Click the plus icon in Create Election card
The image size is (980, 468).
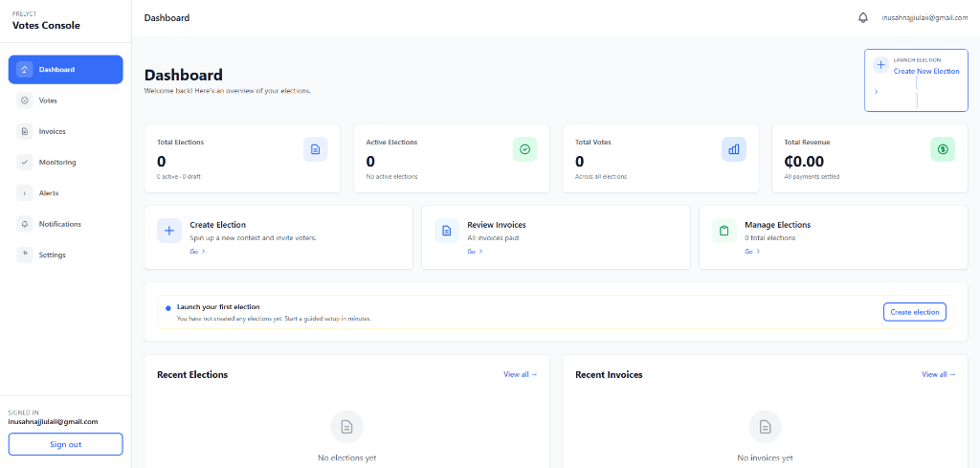[169, 231]
